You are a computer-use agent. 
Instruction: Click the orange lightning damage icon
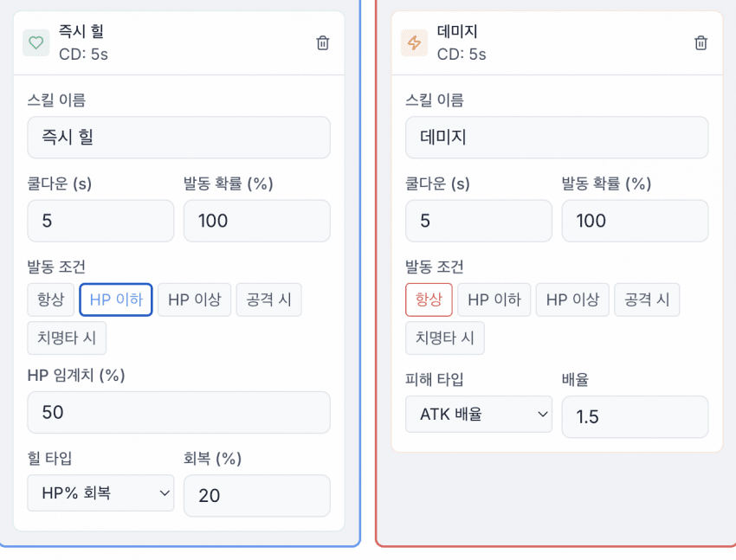pos(415,42)
